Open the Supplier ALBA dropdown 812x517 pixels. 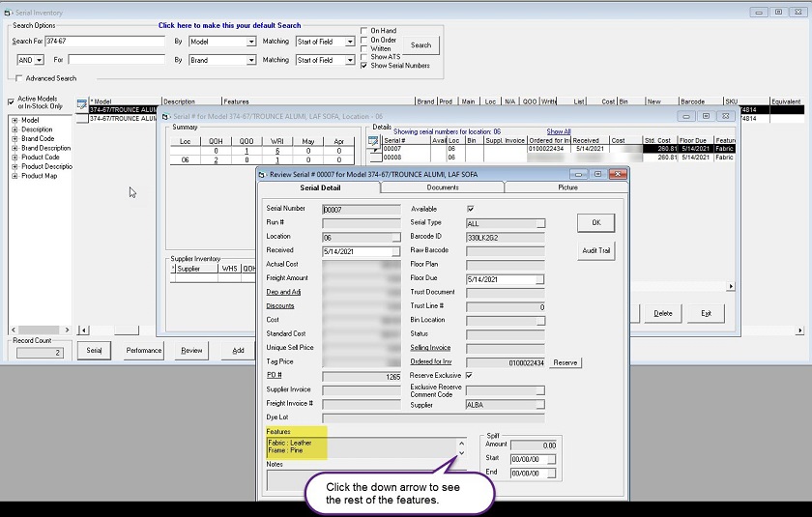point(540,405)
